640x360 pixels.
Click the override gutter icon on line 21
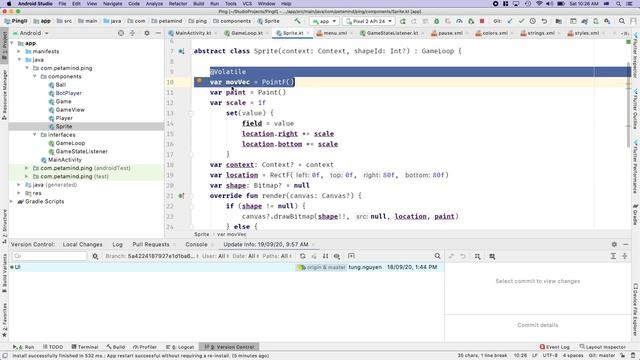[181, 196]
